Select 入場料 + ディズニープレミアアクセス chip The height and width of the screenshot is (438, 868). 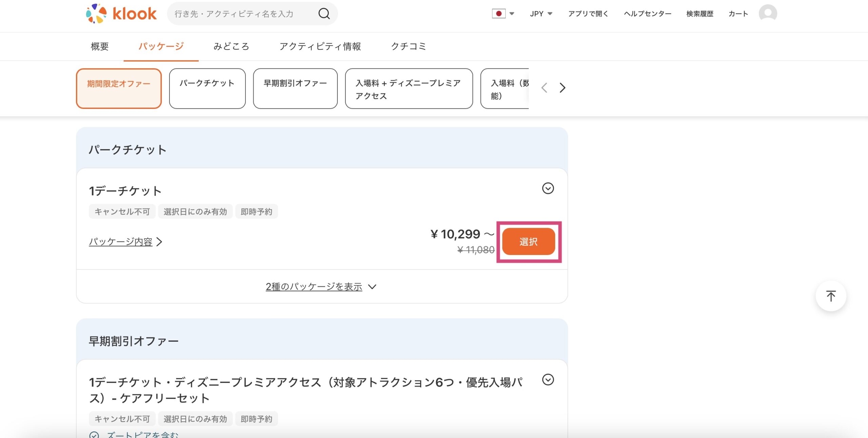tap(409, 88)
